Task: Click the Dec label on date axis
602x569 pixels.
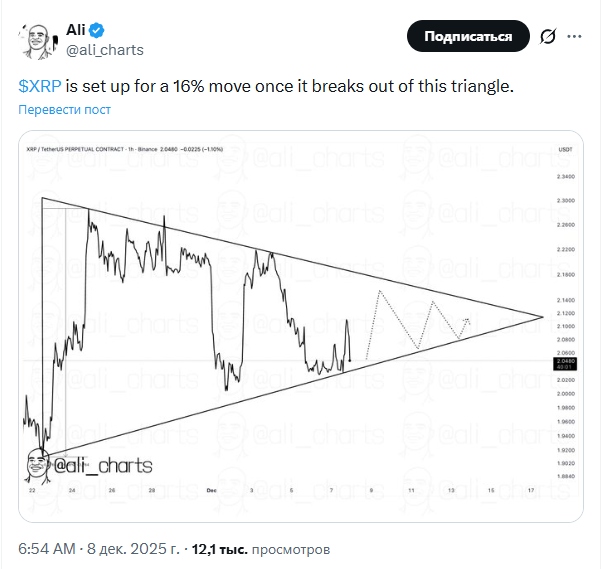Action: point(211,491)
